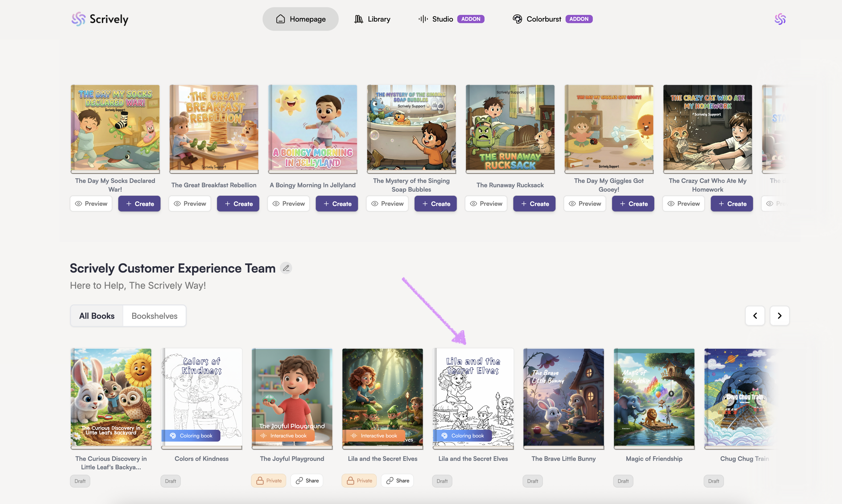Preview The Runaway Rucksack with eye button
The width and height of the screenshot is (842, 504).
[x=486, y=204]
